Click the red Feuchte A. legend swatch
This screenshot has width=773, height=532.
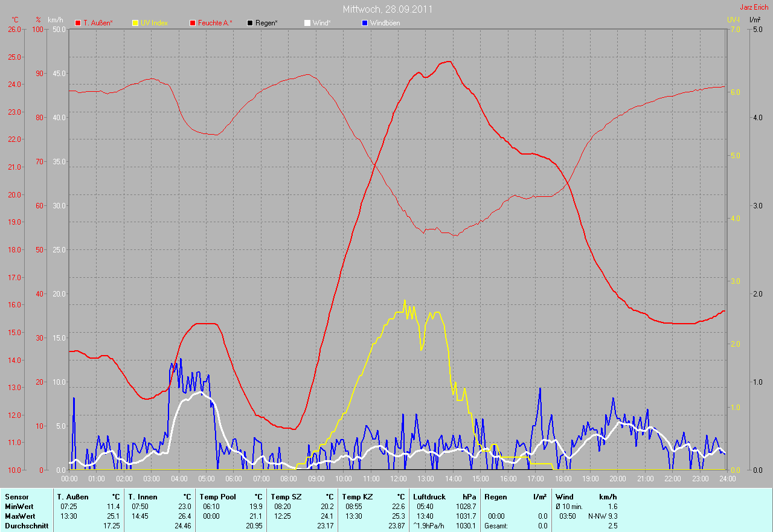(x=193, y=23)
